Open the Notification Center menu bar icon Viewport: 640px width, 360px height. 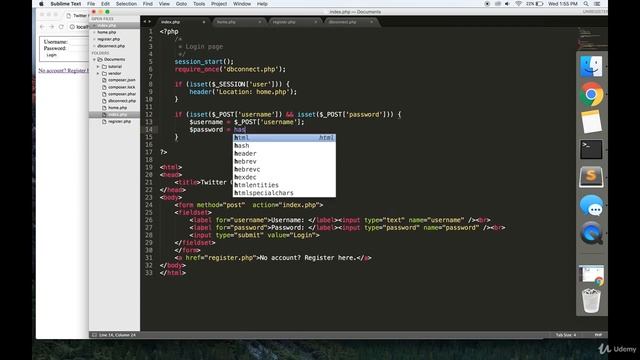[597, 4]
